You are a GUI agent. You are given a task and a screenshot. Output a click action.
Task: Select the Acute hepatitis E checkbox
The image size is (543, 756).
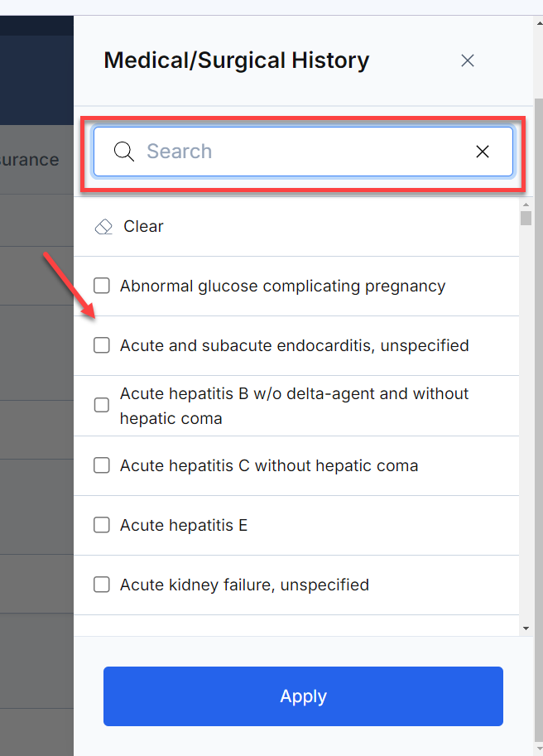click(x=102, y=525)
